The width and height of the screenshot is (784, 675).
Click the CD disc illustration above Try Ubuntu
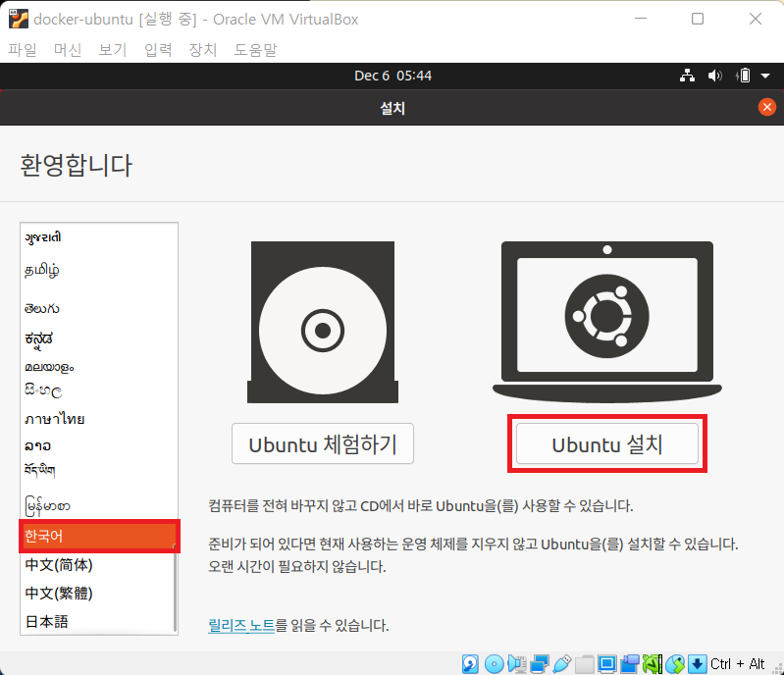[323, 322]
